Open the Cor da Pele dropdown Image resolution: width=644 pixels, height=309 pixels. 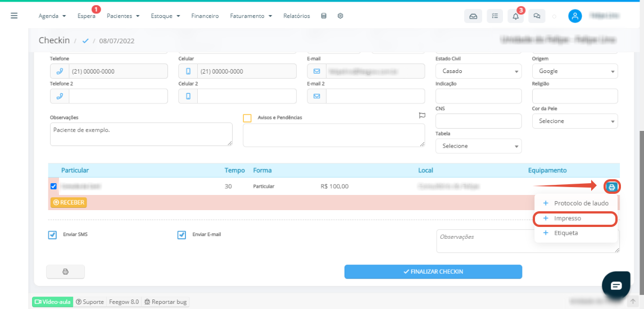tap(575, 121)
